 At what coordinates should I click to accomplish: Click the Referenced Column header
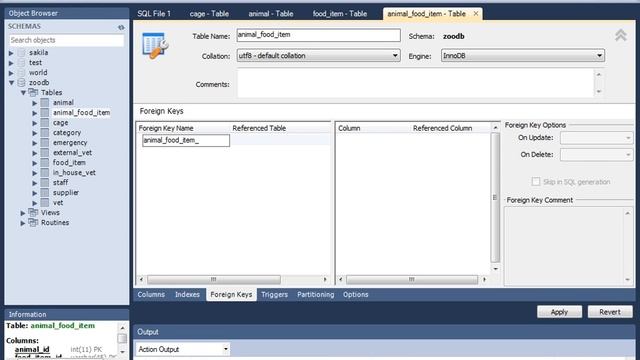(x=442, y=128)
